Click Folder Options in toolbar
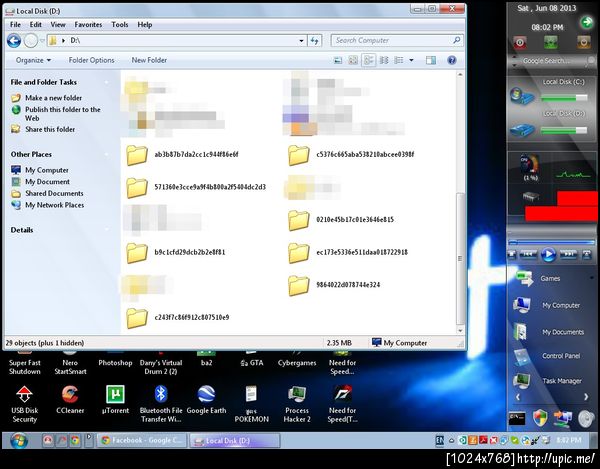This screenshot has width=600, height=469. coord(91,60)
